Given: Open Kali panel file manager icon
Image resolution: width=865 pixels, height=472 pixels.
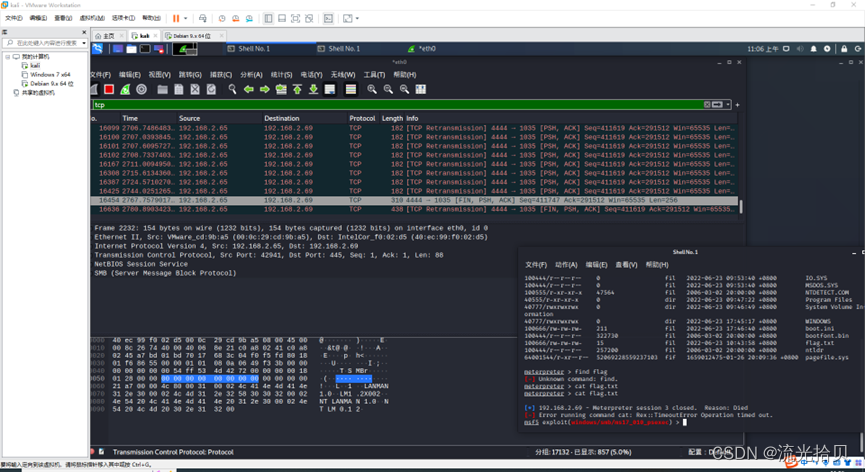Looking at the screenshot, I should point(131,49).
